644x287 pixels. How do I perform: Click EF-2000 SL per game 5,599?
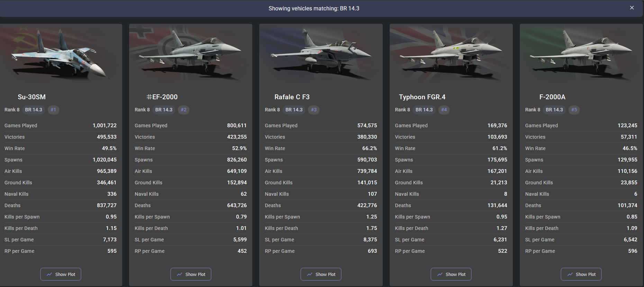point(240,240)
